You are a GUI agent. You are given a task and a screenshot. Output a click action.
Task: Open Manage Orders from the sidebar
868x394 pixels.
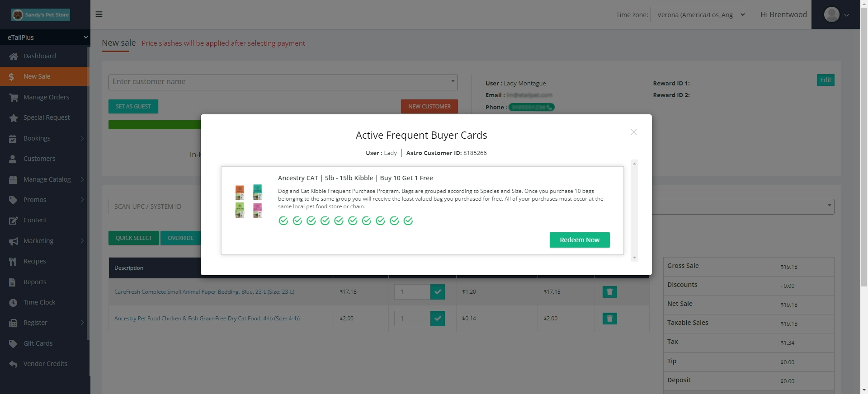click(x=46, y=97)
